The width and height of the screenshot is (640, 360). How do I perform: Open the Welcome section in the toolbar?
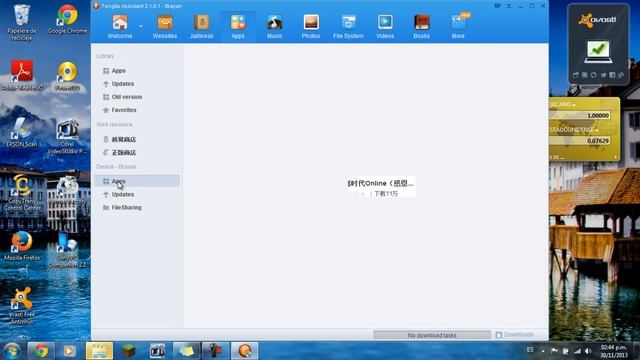click(x=120, y=26)
